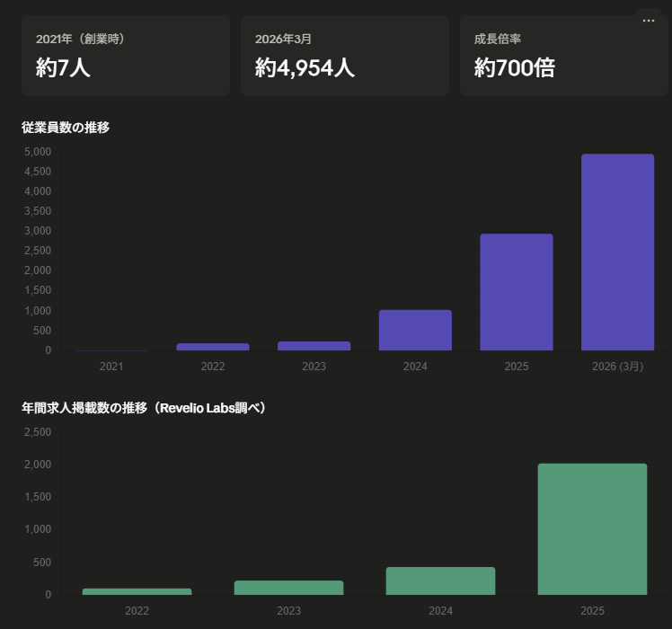Click the 2024 purple bar in employee chart
Screen dimensions: 672x629
pos(415,330)
